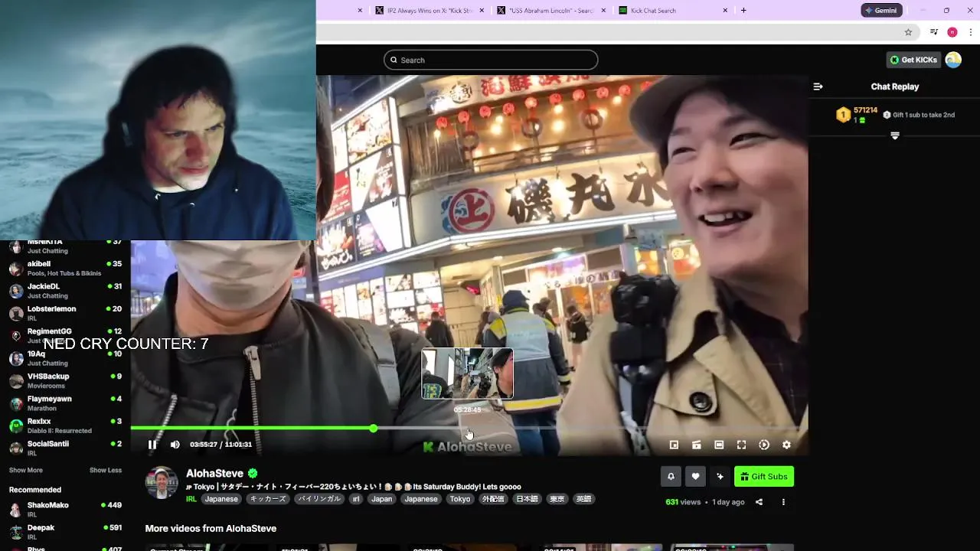Mute the video with the speaker icon
Image resolution: width=980 pixels, height=551 pixels.
175,445
